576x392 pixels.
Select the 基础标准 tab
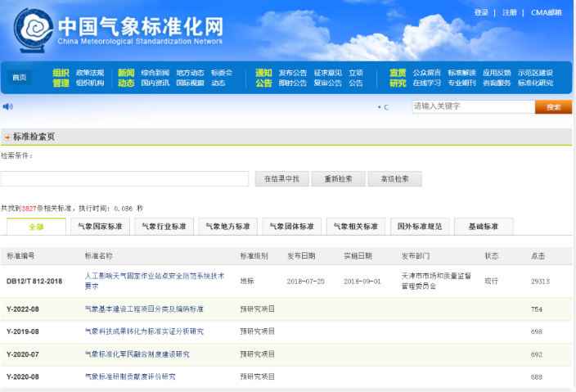pyautogui.click(x=483, y=227)
